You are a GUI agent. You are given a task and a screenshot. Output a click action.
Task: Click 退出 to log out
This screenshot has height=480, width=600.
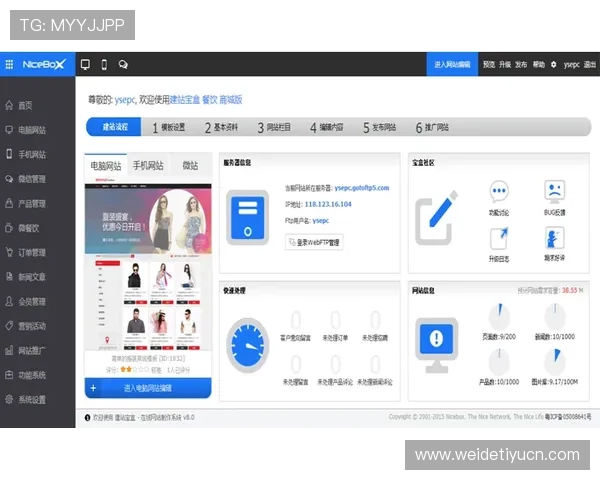590,64
